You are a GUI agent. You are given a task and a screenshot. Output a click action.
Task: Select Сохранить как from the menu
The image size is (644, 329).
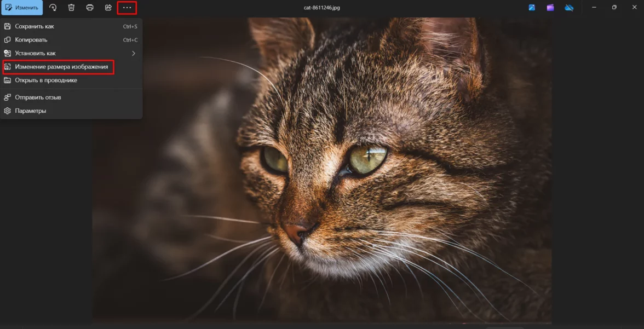(34, 26)
